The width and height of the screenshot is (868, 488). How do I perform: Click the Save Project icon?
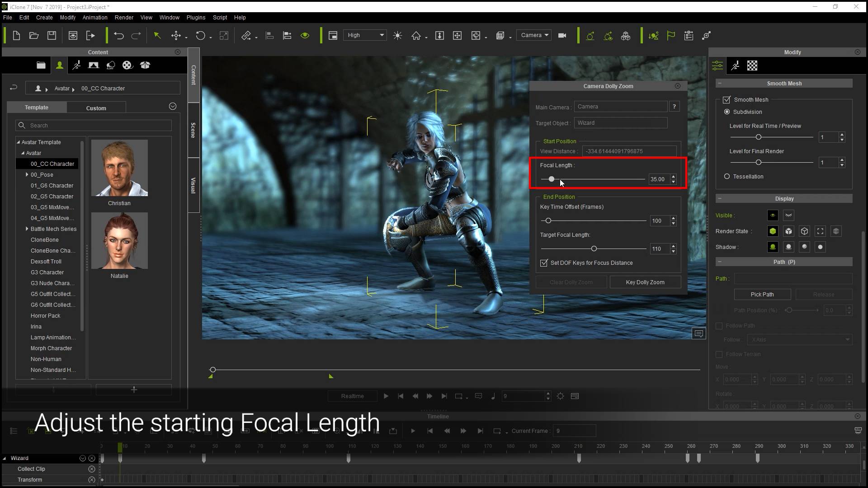coord(52,36)
